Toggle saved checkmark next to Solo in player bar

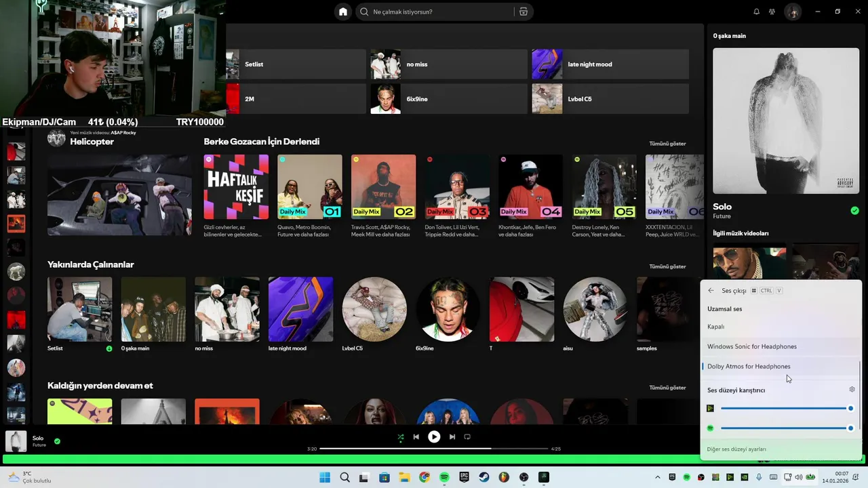(x=57, y=441)
